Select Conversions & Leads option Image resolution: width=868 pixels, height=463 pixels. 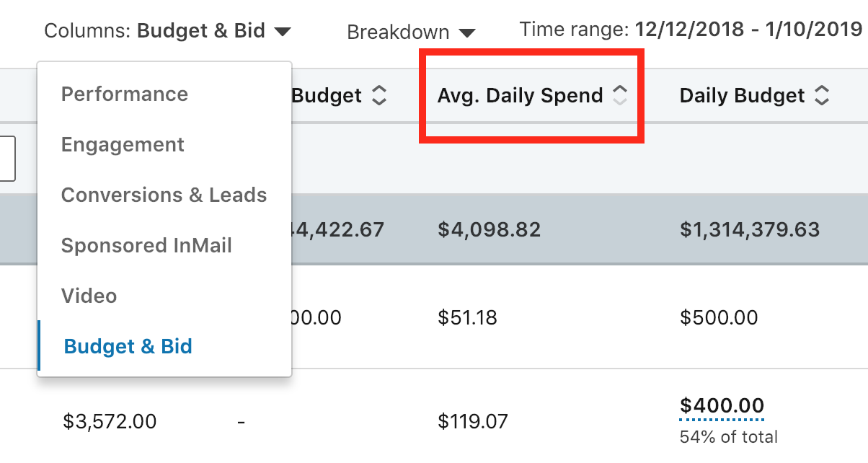point(164,195)
